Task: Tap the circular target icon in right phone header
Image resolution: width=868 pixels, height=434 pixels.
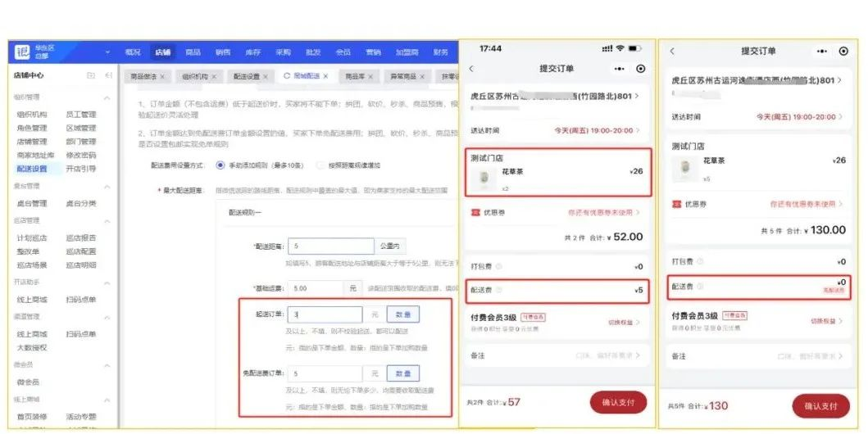Action: 843,52
